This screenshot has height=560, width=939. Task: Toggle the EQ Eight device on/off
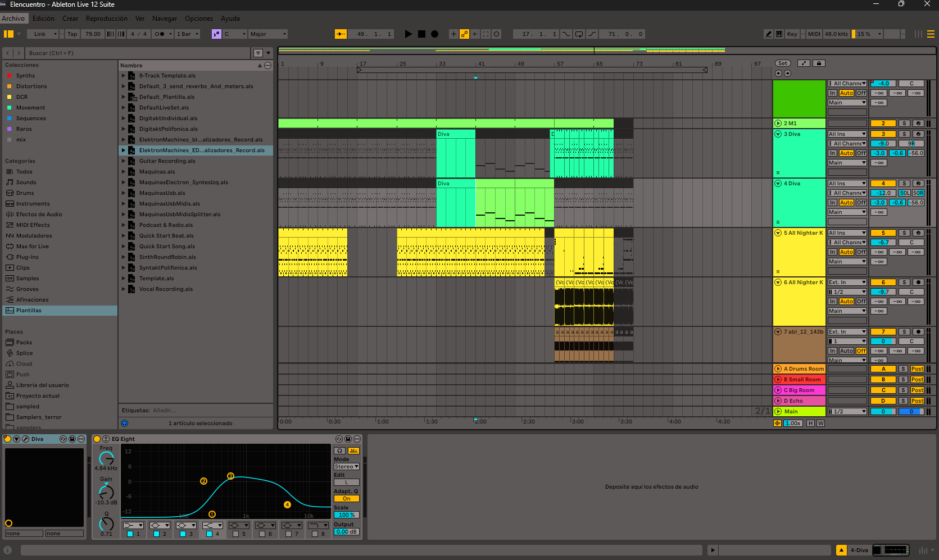[x=97, y=439]
